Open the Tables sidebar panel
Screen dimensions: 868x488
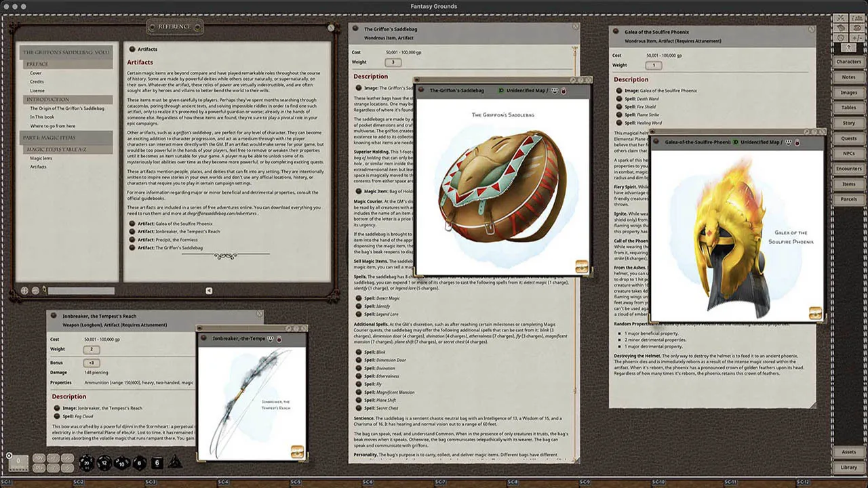pos(848,108)
